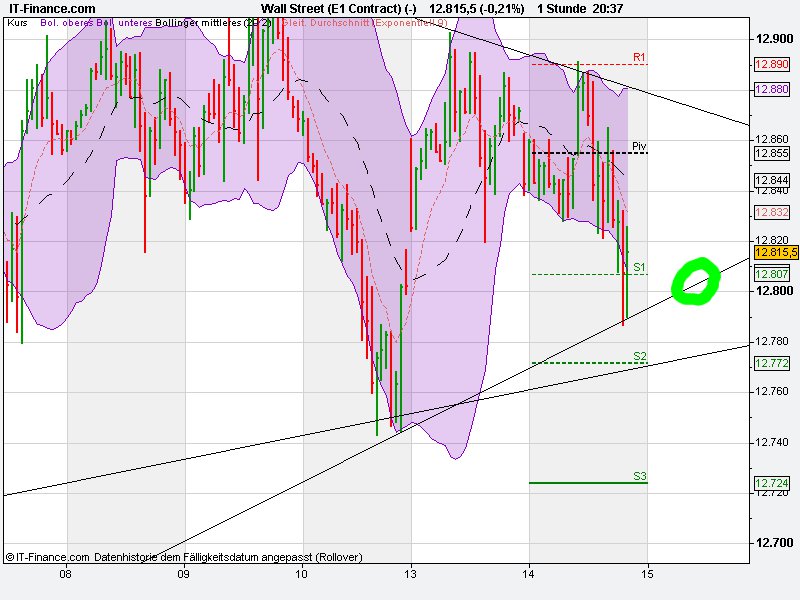The width and height of the screenshot is (800, 600).
Task: Toggle the Piv pivot line label
Action: coord(637,144)
